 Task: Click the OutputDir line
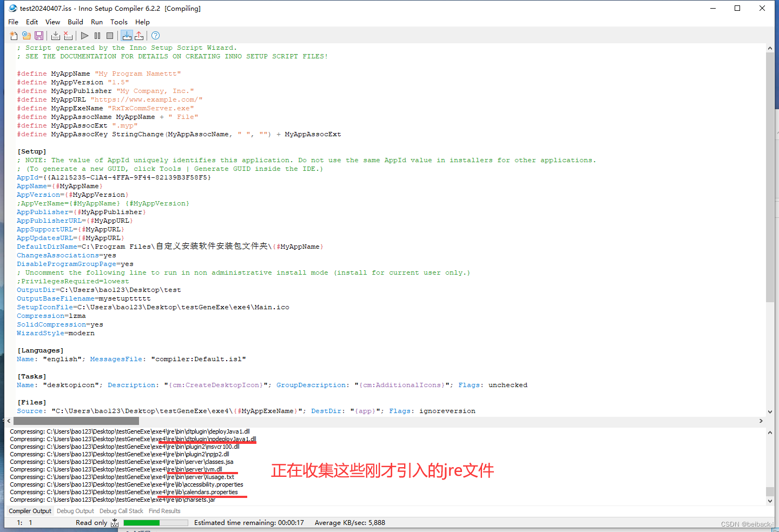point(99,290)
